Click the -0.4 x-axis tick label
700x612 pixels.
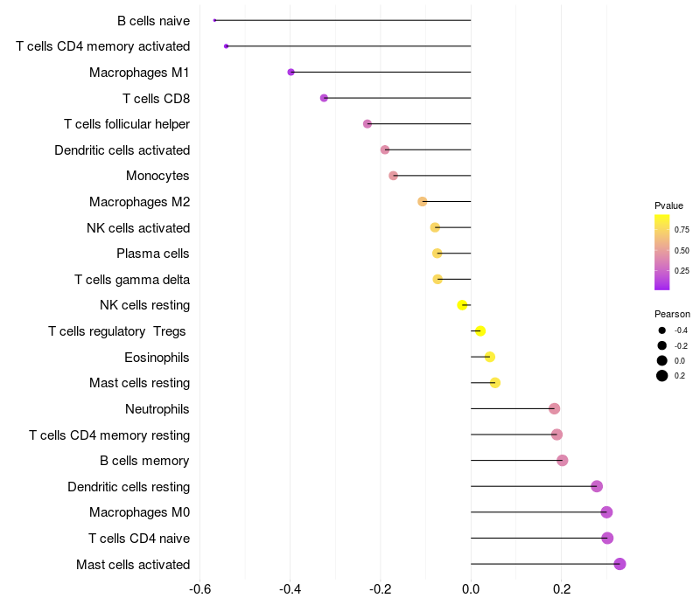[x=290, y=588]
